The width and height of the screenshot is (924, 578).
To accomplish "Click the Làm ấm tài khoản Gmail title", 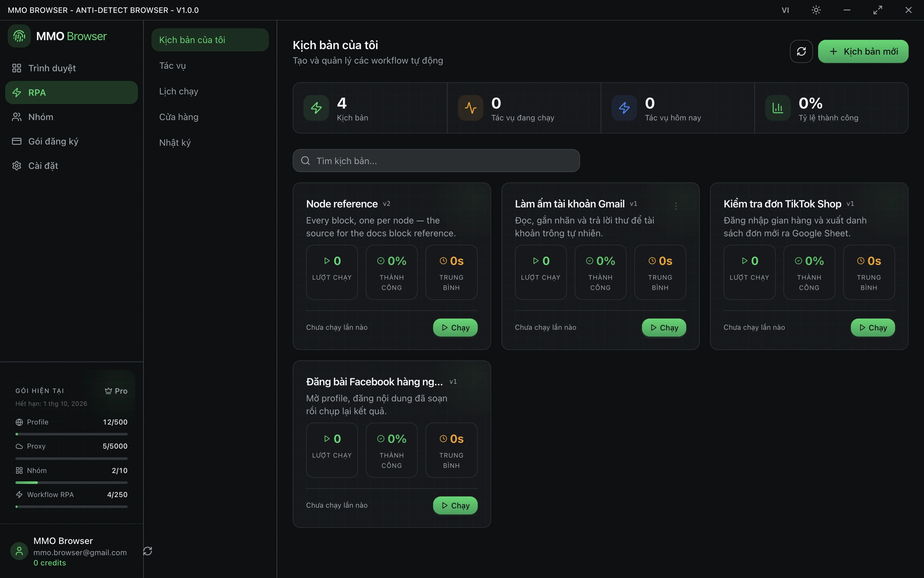I will click(570, 204).
